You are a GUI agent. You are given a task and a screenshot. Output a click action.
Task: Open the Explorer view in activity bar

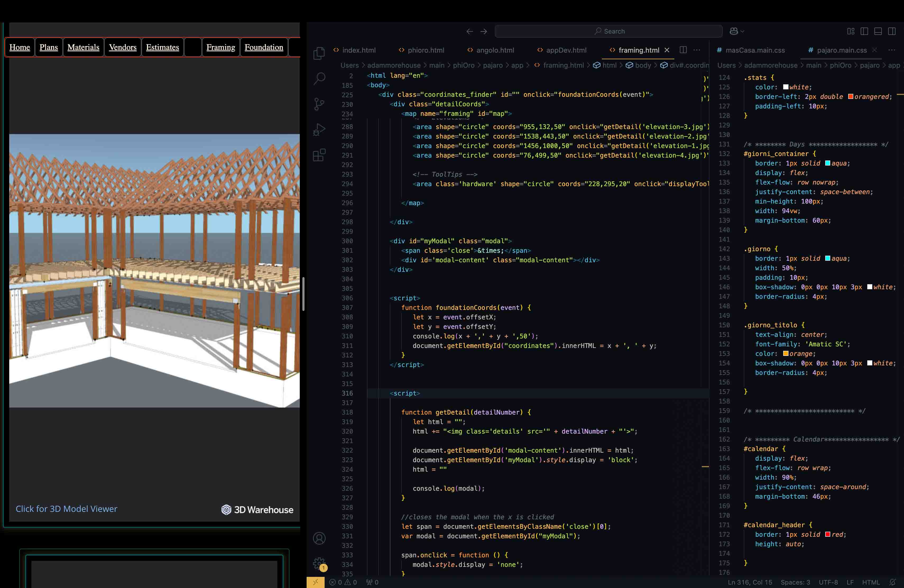[x=319, y=53]
